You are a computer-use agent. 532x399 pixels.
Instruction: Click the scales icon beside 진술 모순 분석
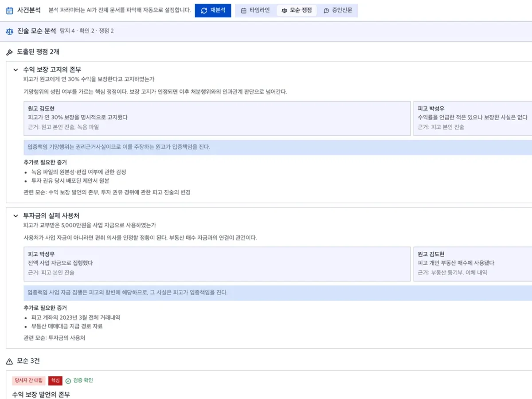click(x=9, y=31)
